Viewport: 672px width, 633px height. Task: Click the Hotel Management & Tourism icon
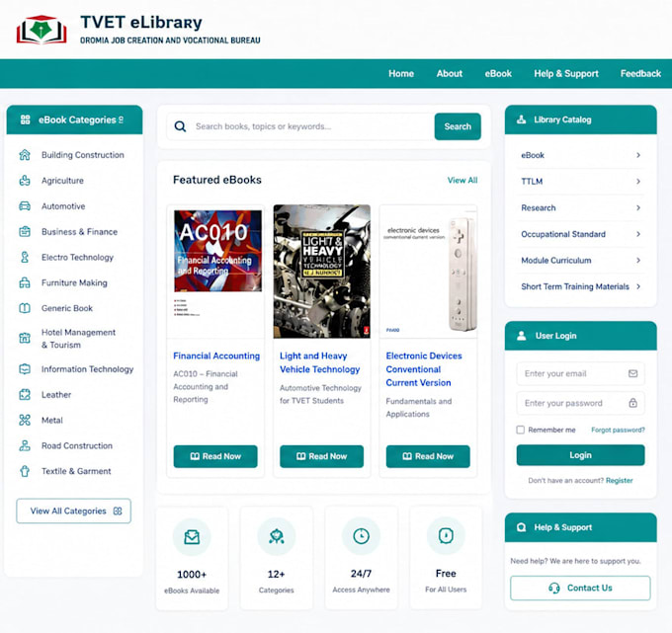pyautogui.click(x=25, y=339)
